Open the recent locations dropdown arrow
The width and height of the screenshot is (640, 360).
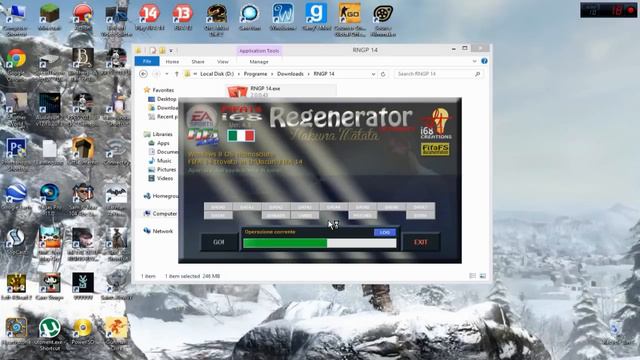[167, 74]
